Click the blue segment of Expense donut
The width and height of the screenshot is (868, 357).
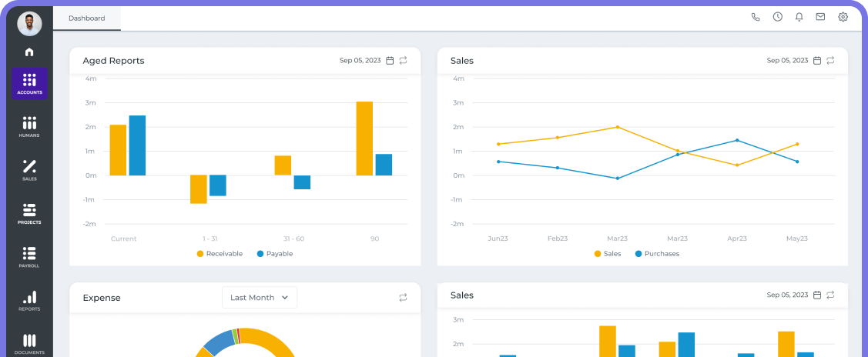(x=219, y=341)
